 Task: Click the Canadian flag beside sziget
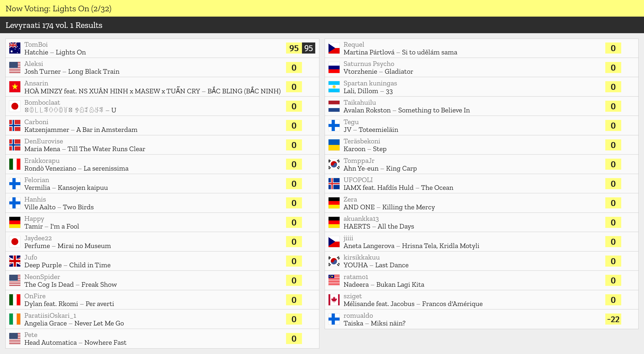(x=334, y=300)
